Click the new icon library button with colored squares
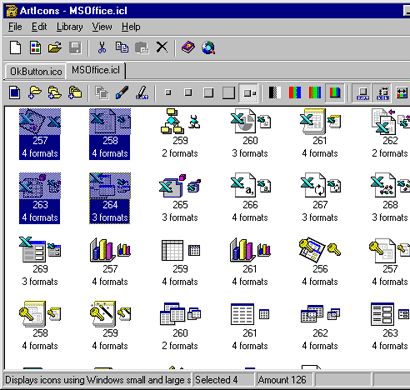The width and height of the screenshot is (410, 390). click(35, 47)
